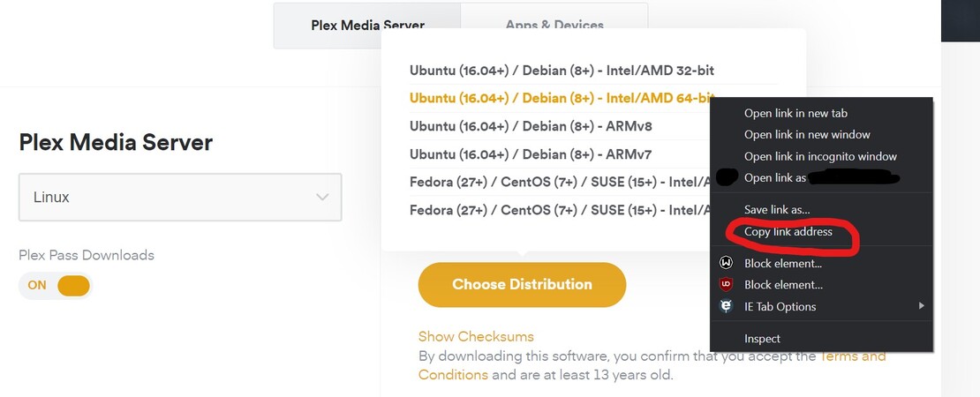
Task: Choose Open link in incognito window
Action: (x=820, y=156)
